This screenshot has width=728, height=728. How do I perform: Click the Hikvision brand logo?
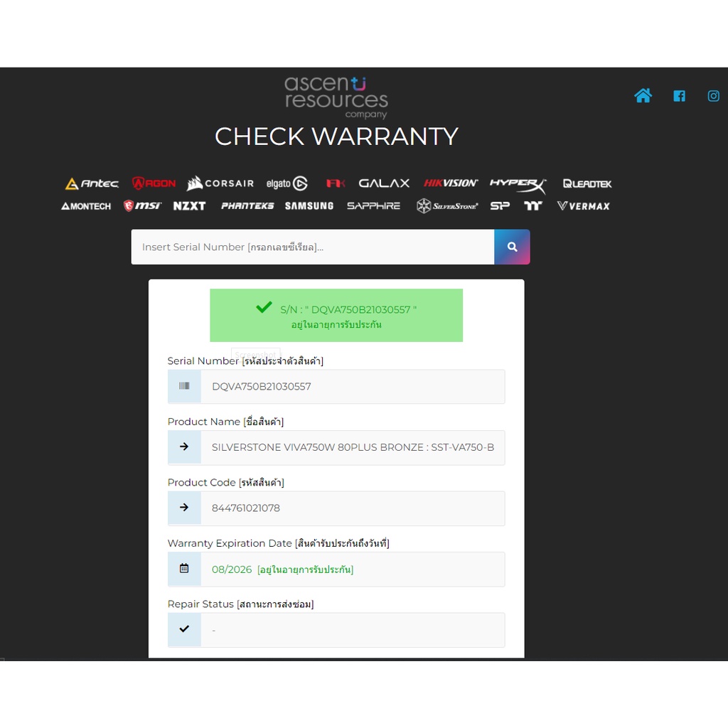pyautogui.click(x=451, y=183)
